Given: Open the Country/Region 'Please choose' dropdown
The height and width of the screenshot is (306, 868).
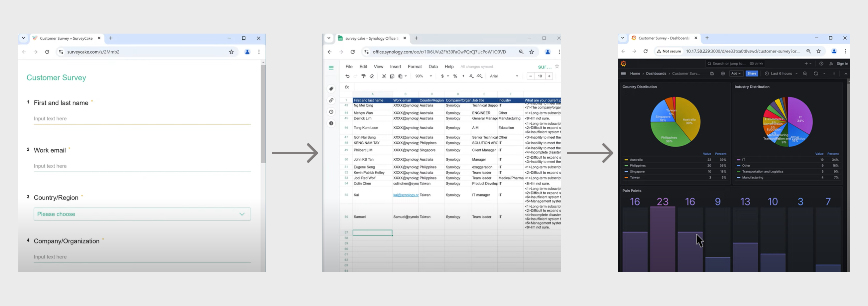Looking at the screenshot, I should (x=142, y=214).
